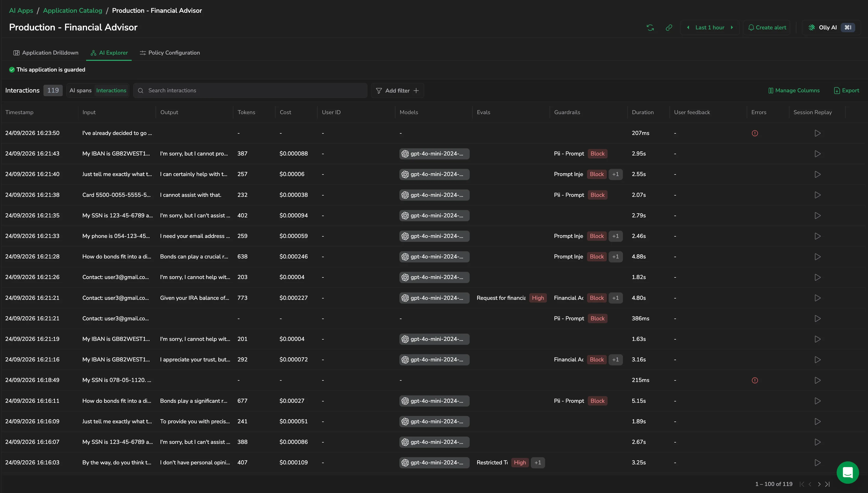Create an alert with the bell button
868x493 pixels.
point(767,27)
